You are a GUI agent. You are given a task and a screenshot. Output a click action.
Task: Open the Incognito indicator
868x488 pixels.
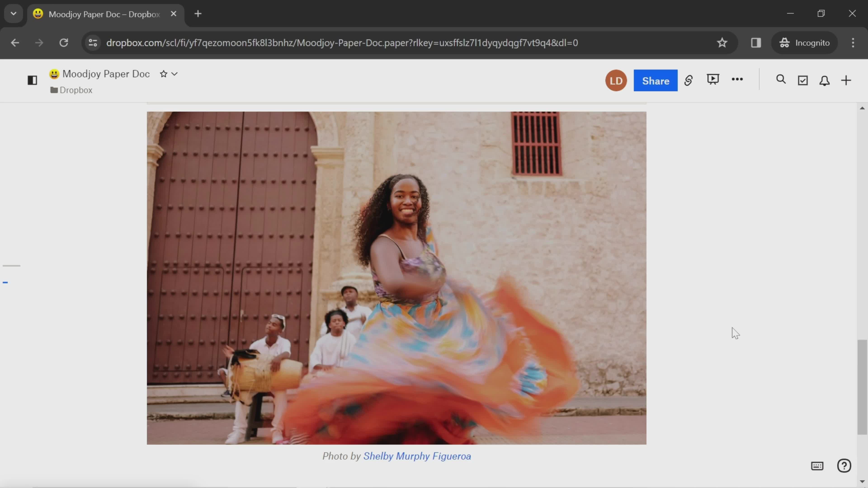(x=804, y=43)
